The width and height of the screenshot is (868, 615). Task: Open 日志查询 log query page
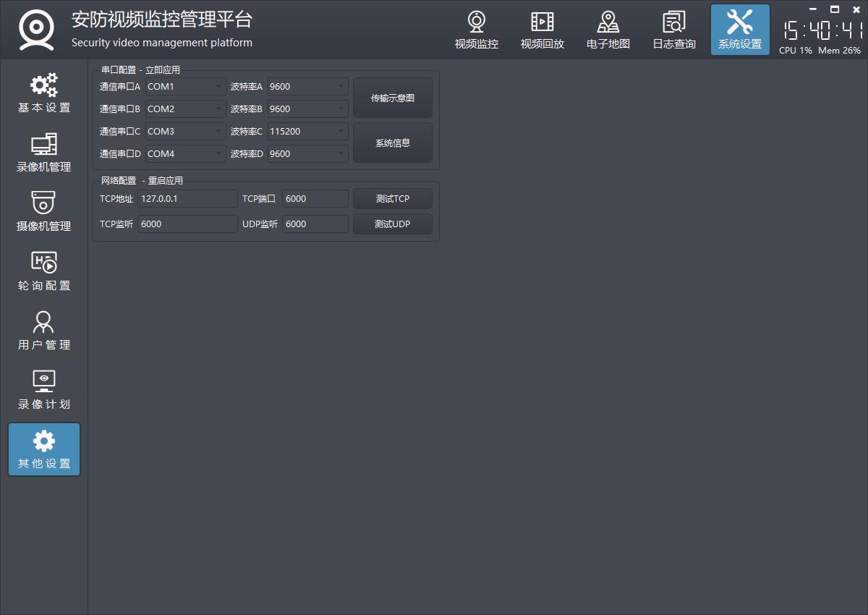[673, 30]
